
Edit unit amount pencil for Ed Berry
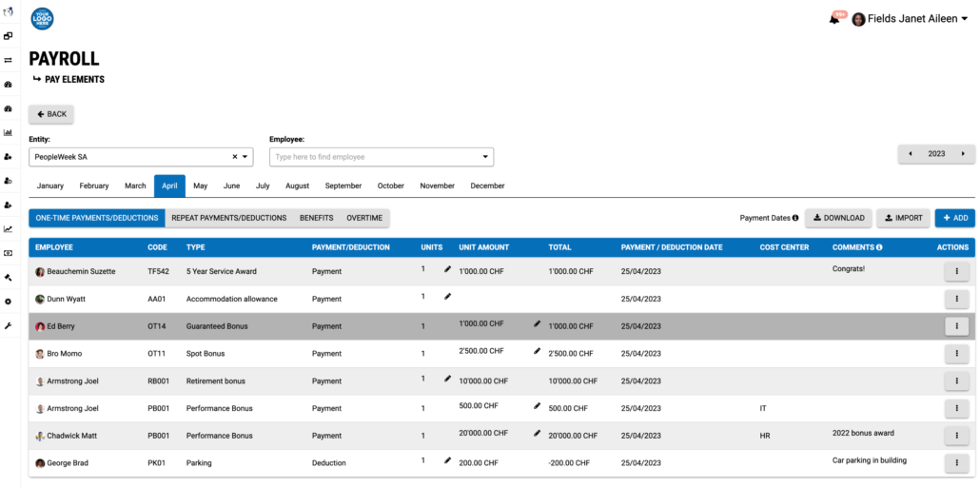pos(537,323)
